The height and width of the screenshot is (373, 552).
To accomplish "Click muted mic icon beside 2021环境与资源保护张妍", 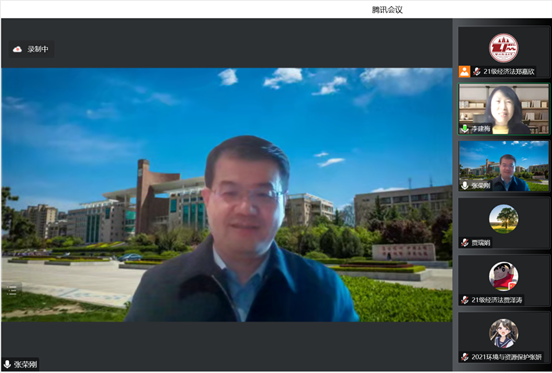I will 465,357.
